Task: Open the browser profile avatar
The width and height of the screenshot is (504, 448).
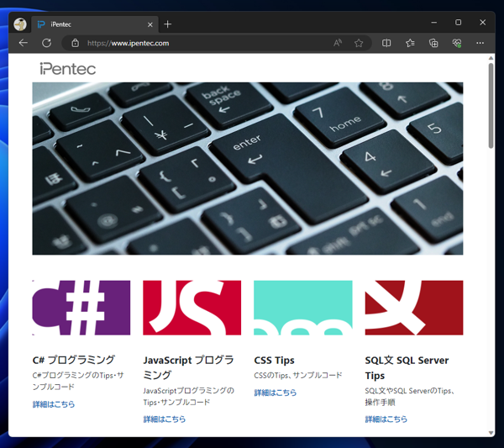Action: pos(20,24)
